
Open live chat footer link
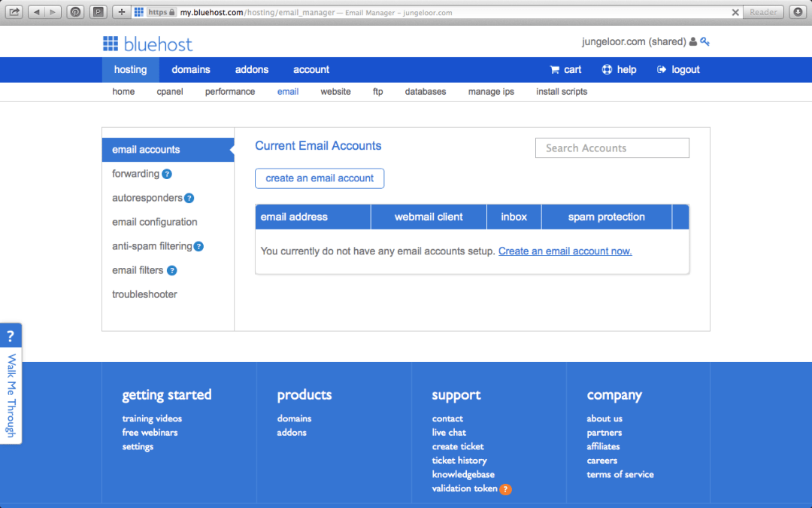pos(449,432)
